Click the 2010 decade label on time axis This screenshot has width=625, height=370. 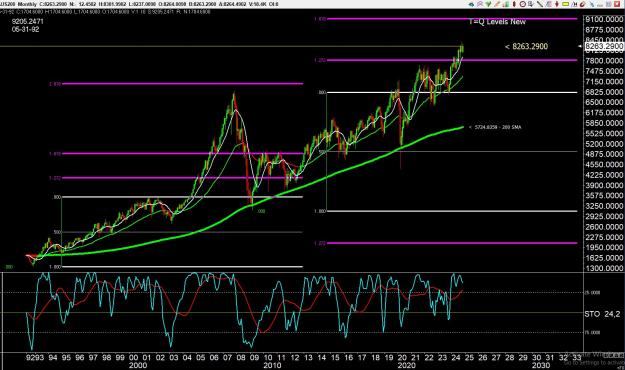point(272,365)
